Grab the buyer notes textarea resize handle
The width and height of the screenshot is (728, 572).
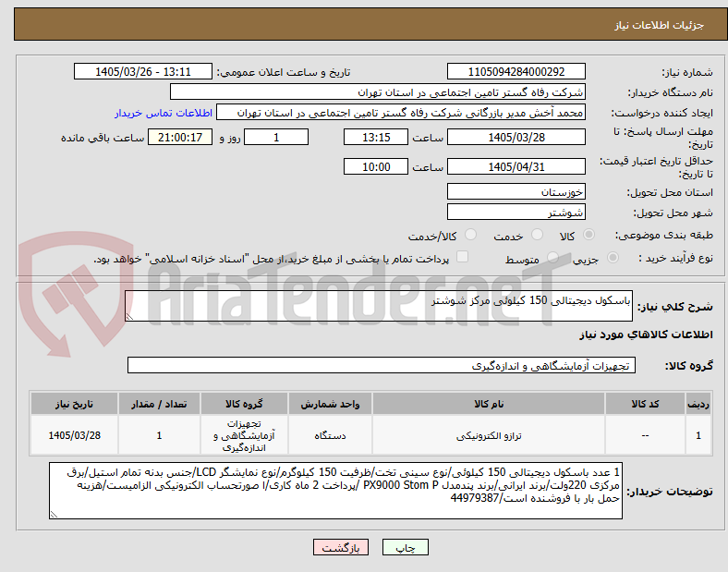[x=54, y=515]
